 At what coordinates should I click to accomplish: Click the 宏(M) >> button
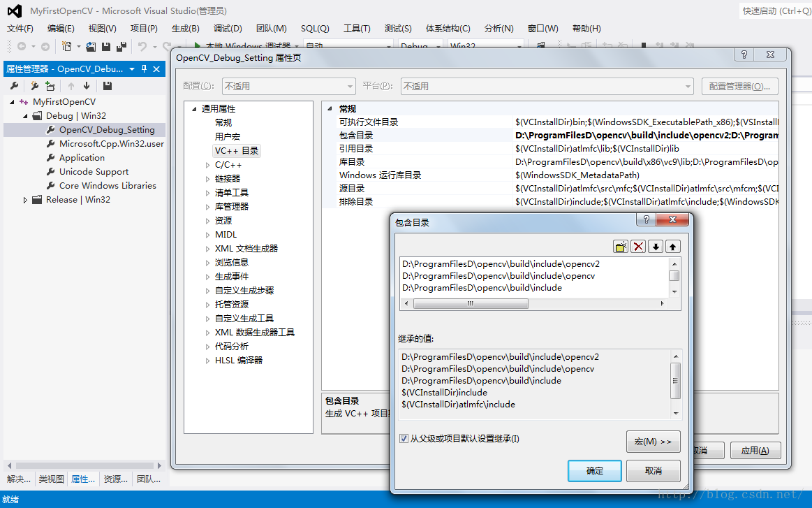653,442
